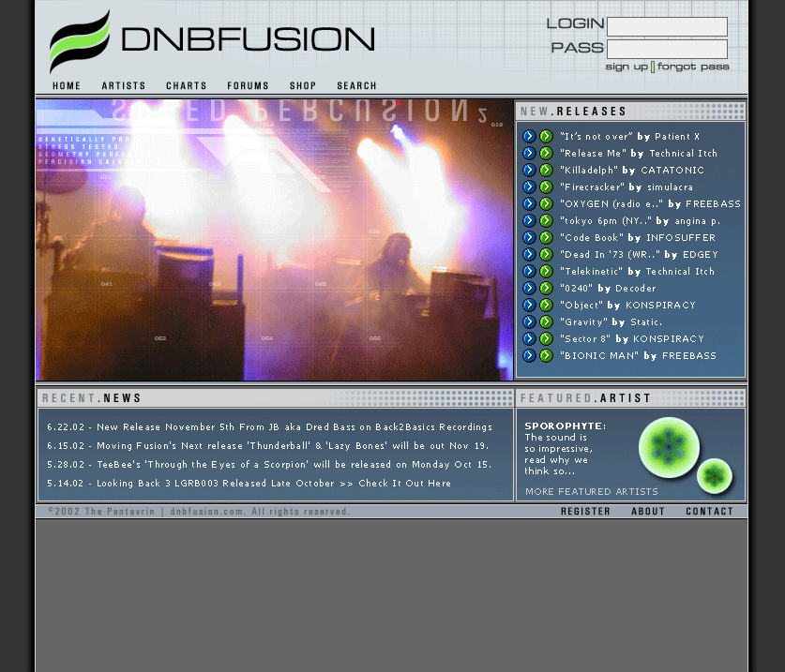Click green arrow icon for "OXYGEN" release

click(x=546, y=203)
